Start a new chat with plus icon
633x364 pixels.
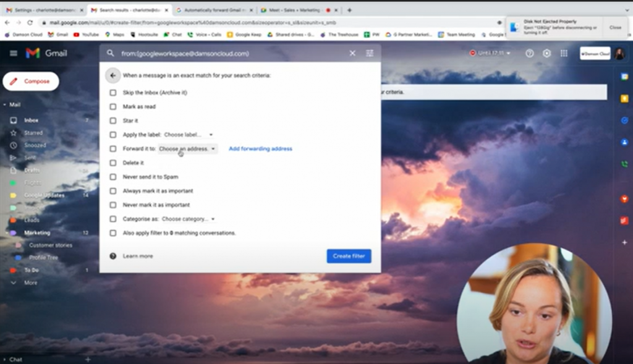[x=88, y=359]
